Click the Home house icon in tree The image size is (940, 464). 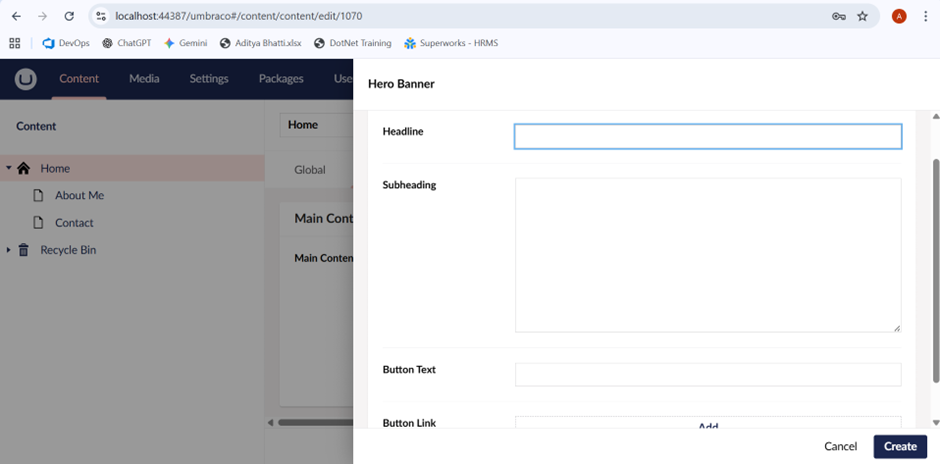[x=24, y=169]
